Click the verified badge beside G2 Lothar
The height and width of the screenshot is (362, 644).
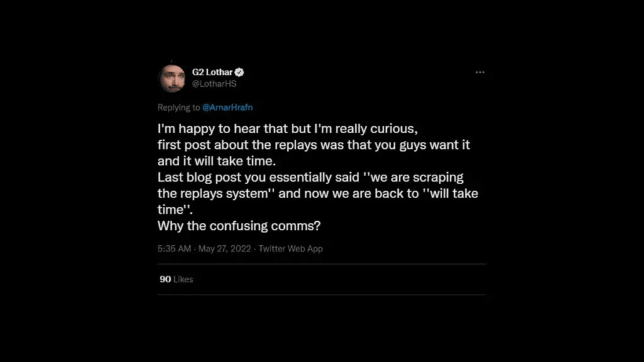click(x=240, y=72)
